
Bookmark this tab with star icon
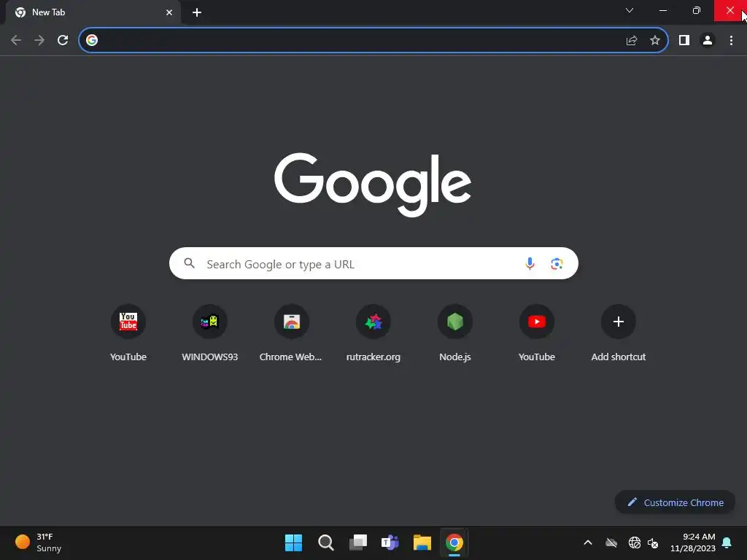[x=655, y=41]
